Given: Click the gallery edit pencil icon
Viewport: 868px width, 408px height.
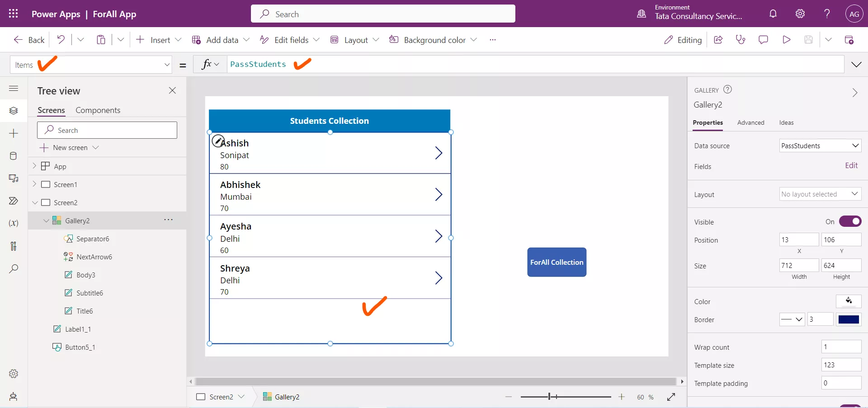Looking at the screenshot, I should [218, 141].
